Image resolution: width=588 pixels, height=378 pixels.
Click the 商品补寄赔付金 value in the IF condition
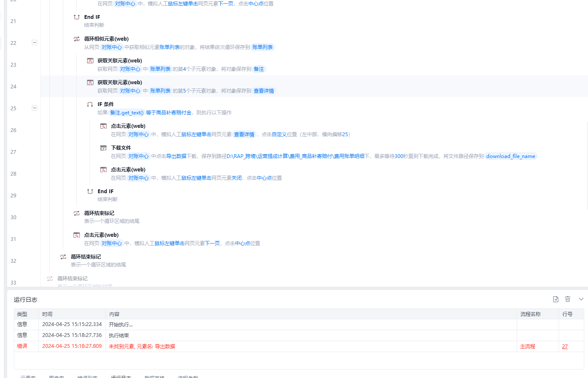pyautogui.click(x=174, y=113)
